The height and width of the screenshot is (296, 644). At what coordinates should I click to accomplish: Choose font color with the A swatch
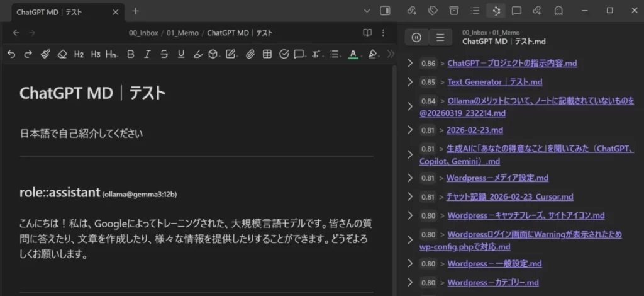click(x=353, y=54)
